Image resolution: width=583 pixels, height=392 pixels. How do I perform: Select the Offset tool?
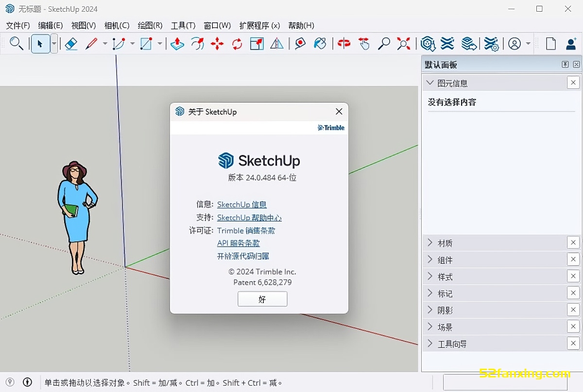(x=197, y=44)
